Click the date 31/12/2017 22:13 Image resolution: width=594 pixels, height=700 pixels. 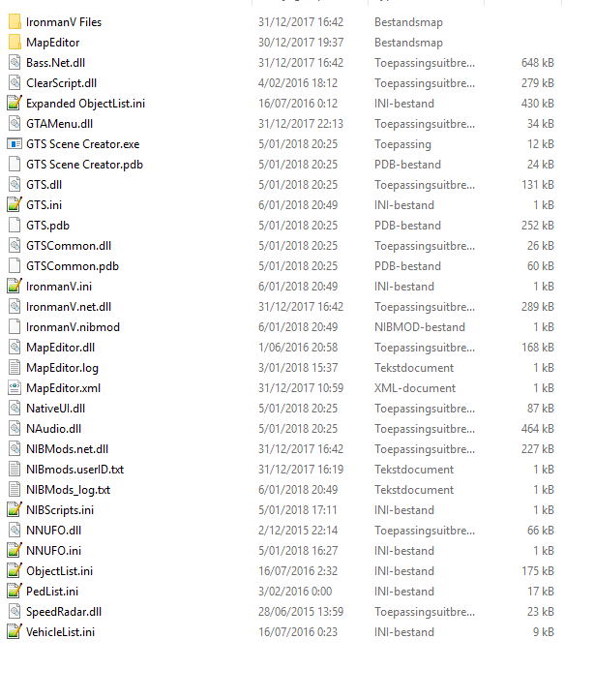(301, 124)
